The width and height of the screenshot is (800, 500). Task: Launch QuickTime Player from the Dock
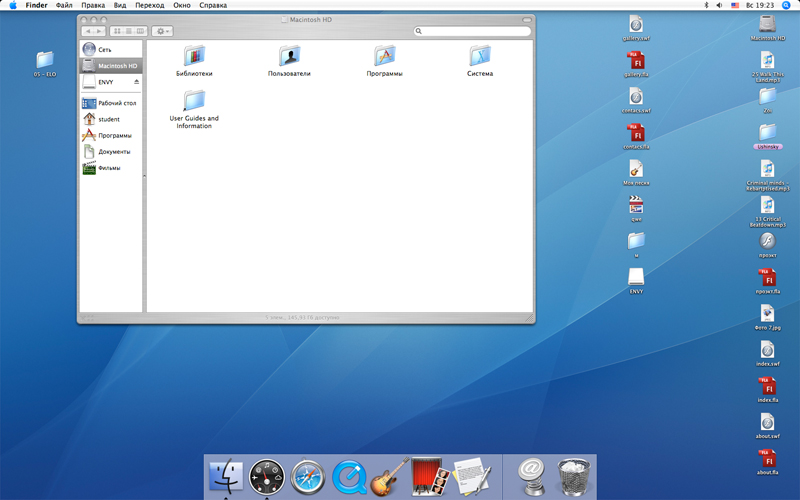pyautogui.click(x=349, y=477)
